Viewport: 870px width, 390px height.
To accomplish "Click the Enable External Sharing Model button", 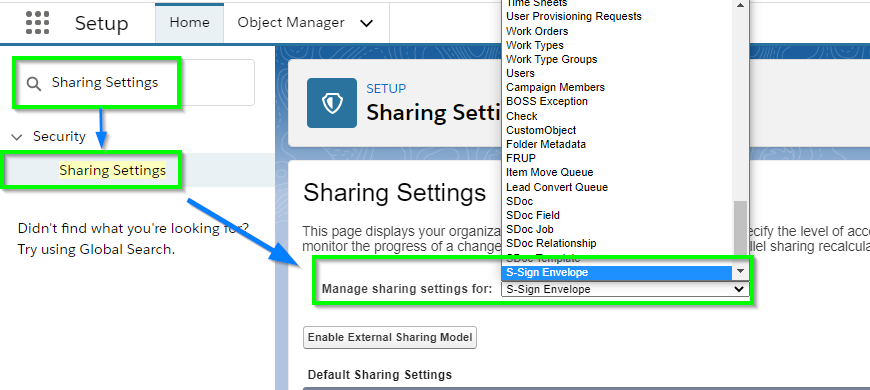I will tap(390, 337).
